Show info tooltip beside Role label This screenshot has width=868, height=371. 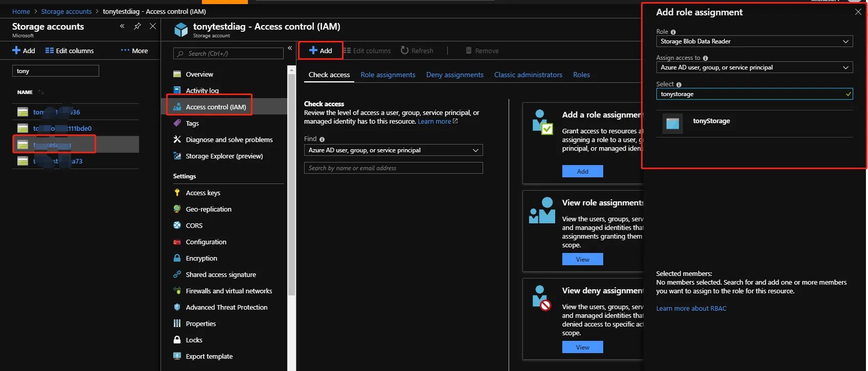[673, 32]
